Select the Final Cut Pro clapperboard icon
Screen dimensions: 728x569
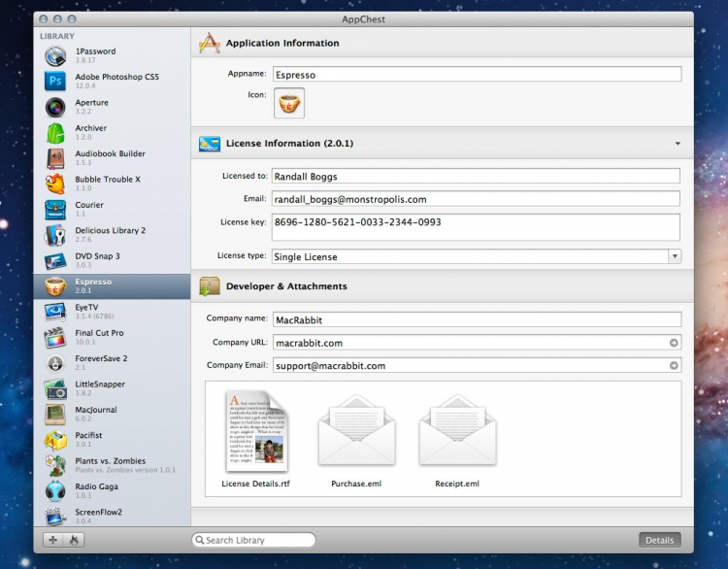click(55, 338)
